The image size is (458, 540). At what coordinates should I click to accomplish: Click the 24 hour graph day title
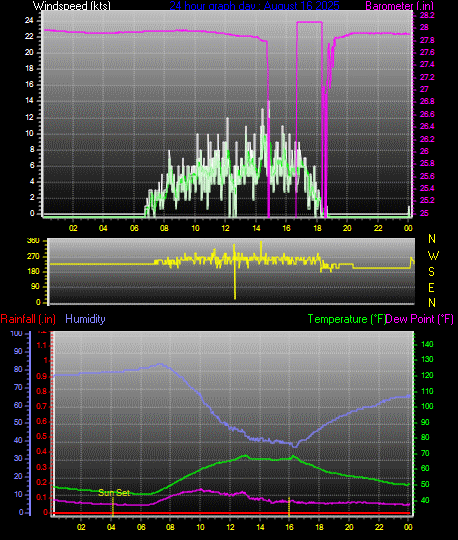(254, 6)
